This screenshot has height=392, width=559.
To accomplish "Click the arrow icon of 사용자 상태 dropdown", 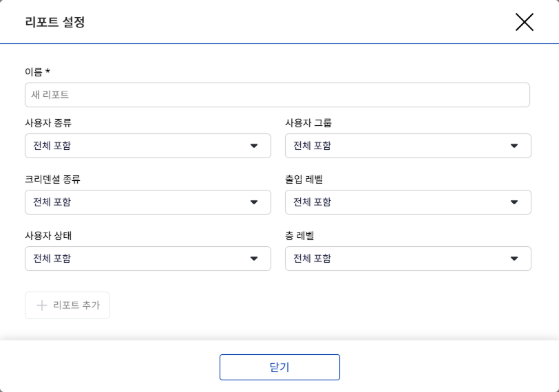I will coord(254,259).
